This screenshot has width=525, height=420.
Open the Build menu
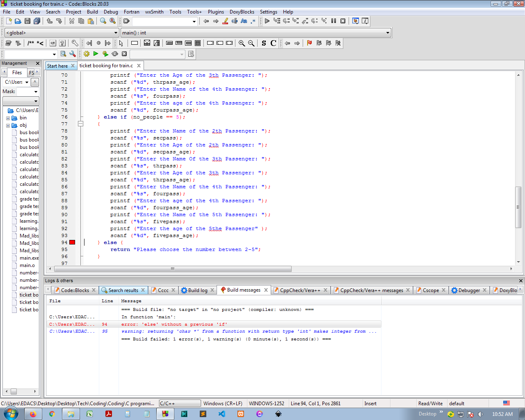pyautogui.click(x=92, y=12)
